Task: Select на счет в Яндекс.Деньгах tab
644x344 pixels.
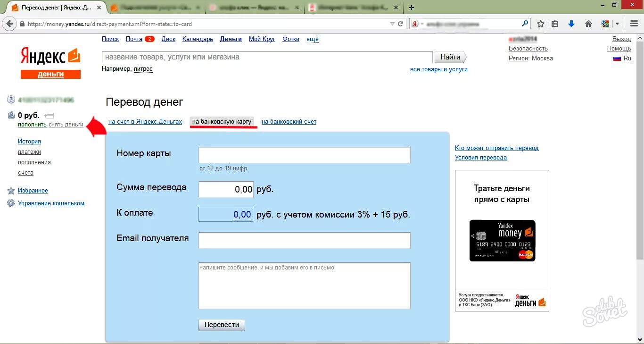Action: [x=145, y=122]
